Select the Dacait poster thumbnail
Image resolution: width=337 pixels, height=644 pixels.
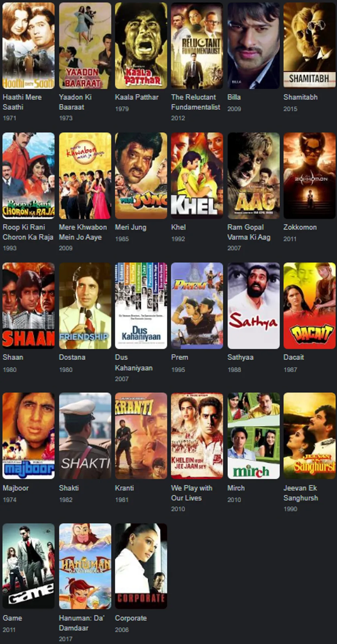[310, 306]
